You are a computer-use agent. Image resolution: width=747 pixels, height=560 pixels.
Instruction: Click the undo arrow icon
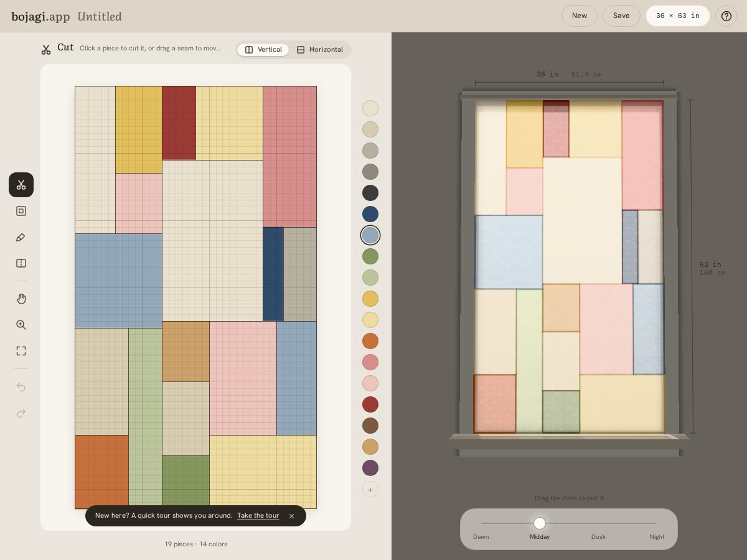point(21,387)
